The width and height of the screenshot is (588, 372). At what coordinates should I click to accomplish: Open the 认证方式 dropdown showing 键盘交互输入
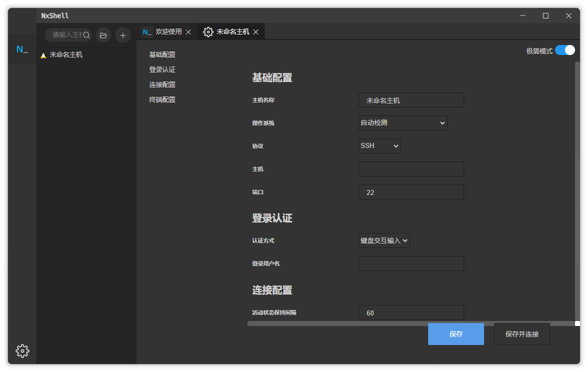point(384,240)
